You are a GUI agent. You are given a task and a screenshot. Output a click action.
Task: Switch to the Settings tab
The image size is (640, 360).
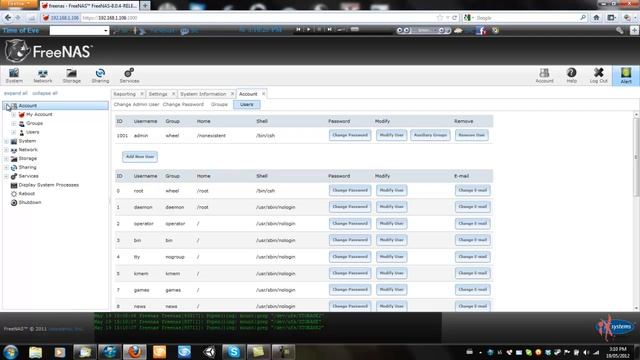(158, 94)
